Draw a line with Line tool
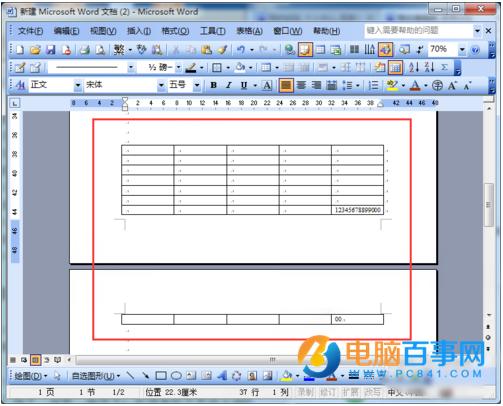This screenshot has width=503, height=406. coord(130,376)
